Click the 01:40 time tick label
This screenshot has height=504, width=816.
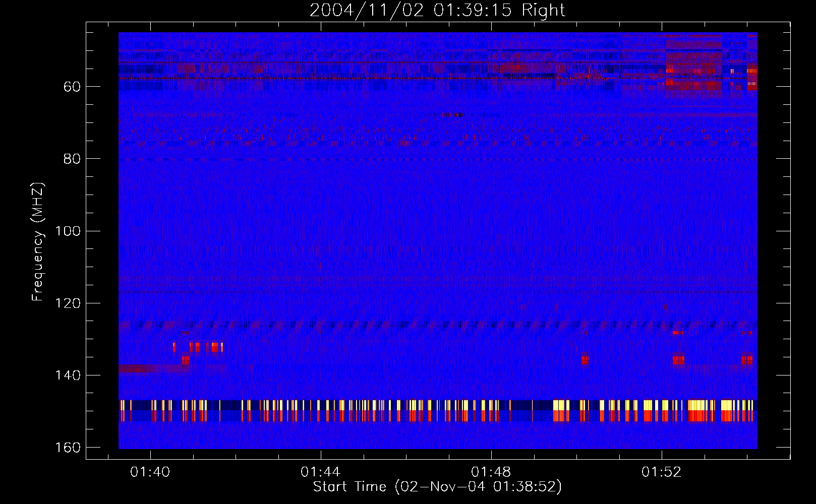(150, 472)
